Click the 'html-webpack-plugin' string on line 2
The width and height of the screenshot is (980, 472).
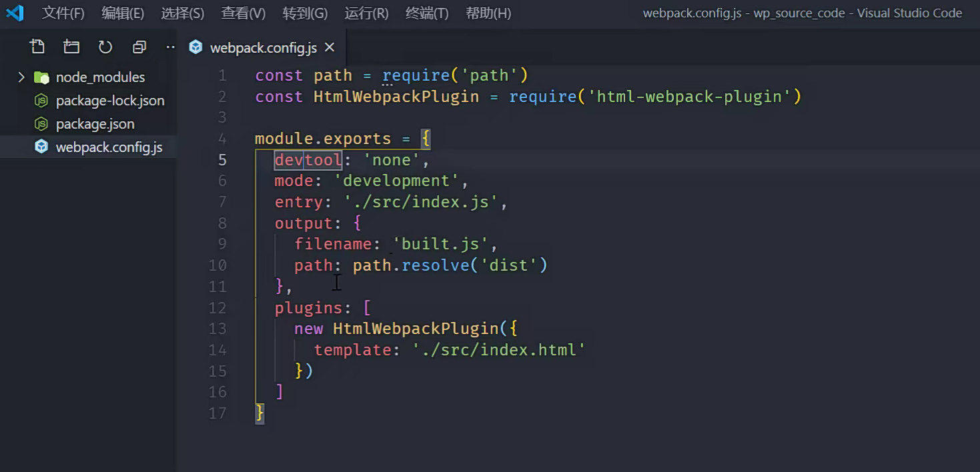point(689,97)
